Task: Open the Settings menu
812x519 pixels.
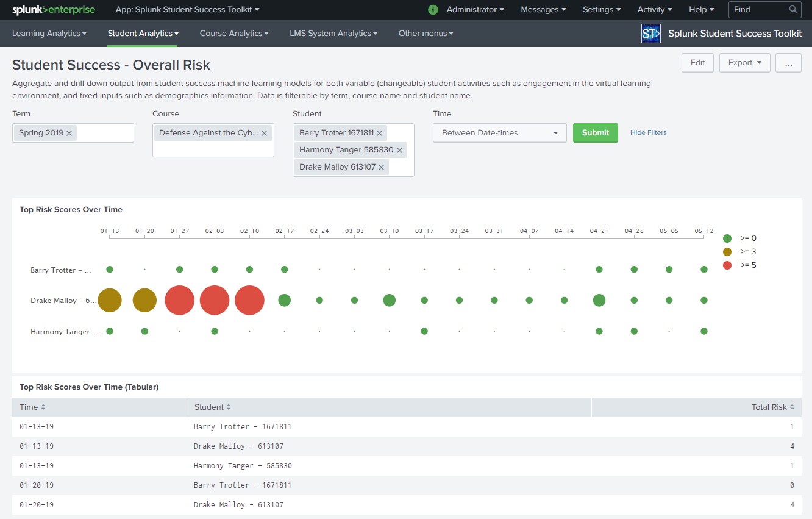Action: pyautogui.click(x=602, y=10)
